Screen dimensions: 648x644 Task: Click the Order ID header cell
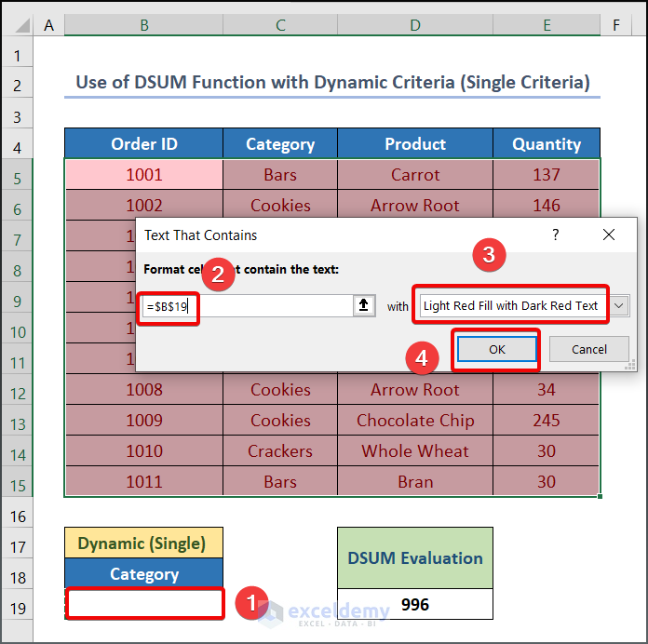[143, 143]
